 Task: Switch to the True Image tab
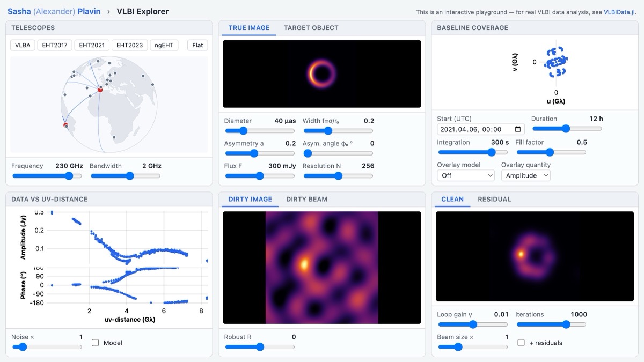(249, 28)
